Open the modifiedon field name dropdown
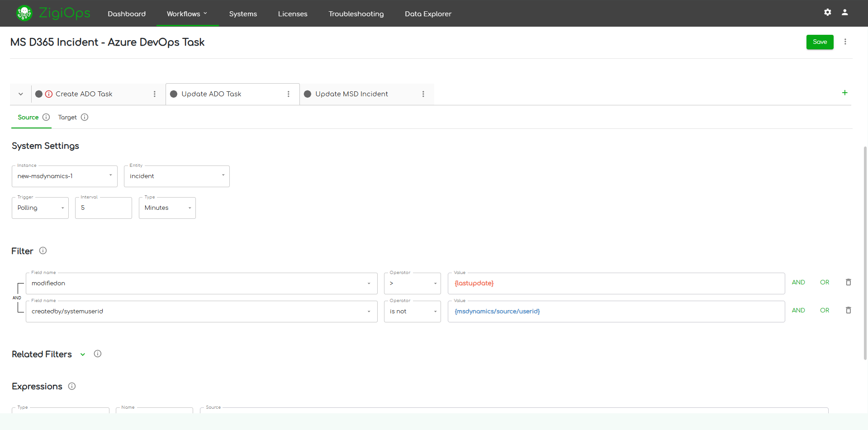The height and width of the screenshot is (430, 868). click(x=202, y=284)
